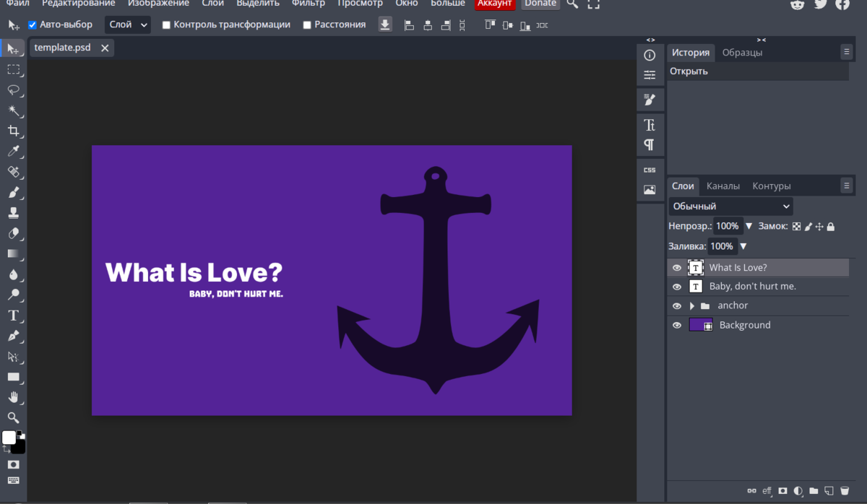Screen dimensions: 867x504
Task: Expand the anchor folder
Action: [692, 306]
